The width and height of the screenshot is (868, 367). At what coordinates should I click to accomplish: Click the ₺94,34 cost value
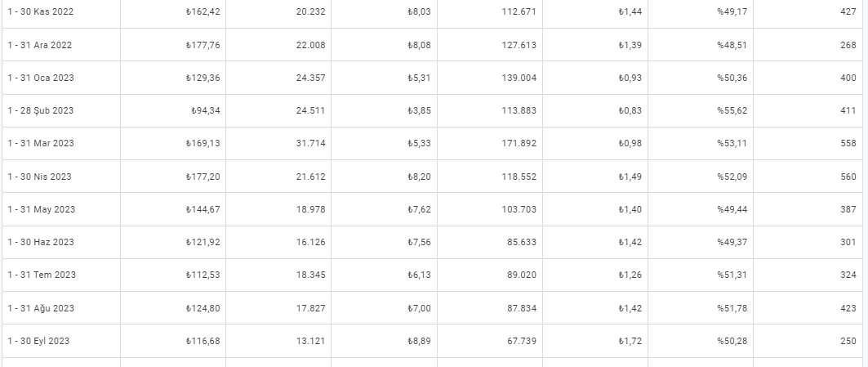(x=206, y=110)
